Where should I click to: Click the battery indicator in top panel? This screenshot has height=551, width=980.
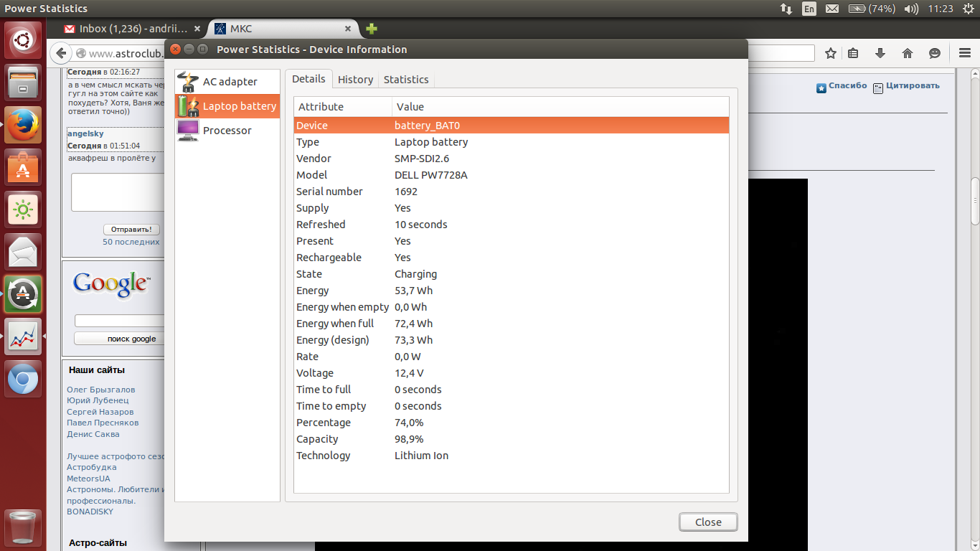[x=871, y=9]
